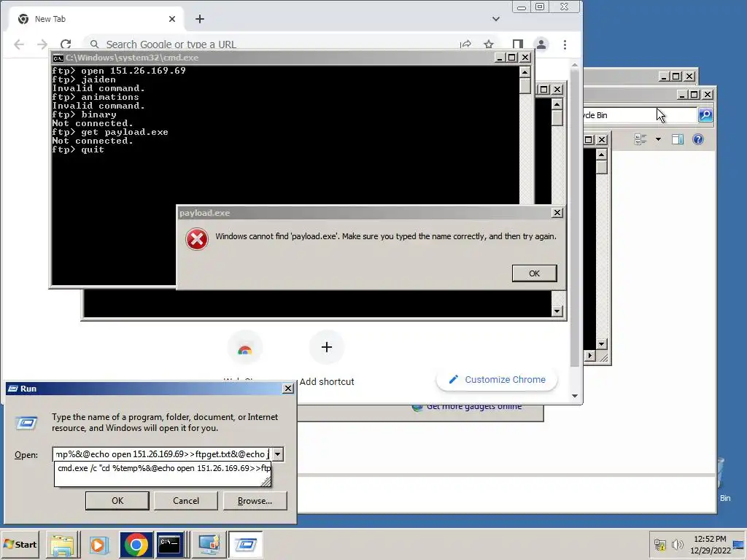Click the red error icon in payload.exe dialog
Image resolution: width=747 pixels, height=560 pixels.
tap(197, 239)
